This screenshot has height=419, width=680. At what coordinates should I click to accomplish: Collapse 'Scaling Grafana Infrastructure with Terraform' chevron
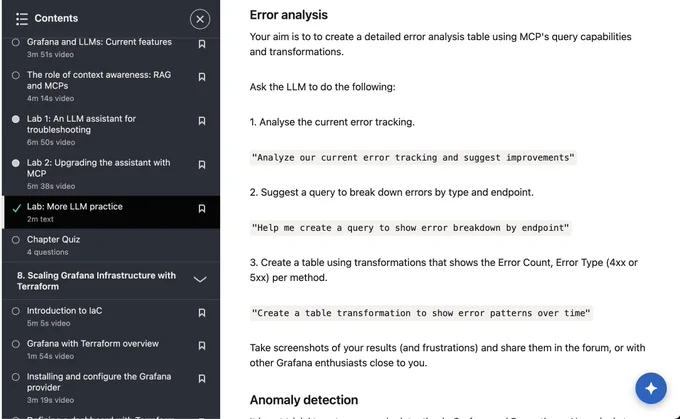pyautogui.click(x=200, y=280)
